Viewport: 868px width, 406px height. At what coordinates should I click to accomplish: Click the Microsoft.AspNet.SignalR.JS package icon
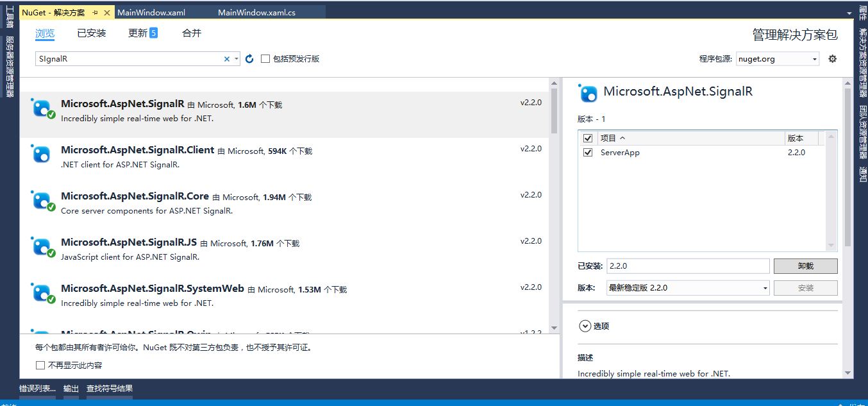click(42, 247)
